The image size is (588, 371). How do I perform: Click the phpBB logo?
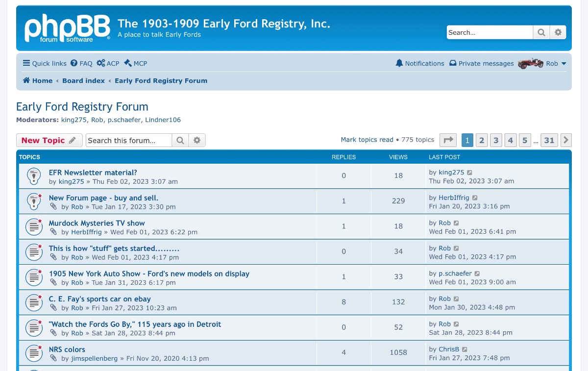[67, 28]
